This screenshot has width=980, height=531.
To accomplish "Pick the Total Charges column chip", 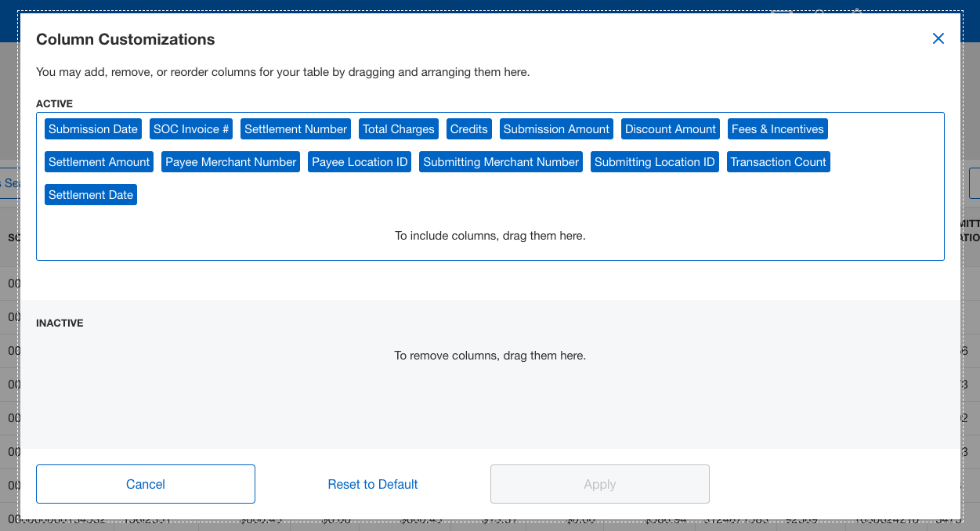I will tap(398, 129).
